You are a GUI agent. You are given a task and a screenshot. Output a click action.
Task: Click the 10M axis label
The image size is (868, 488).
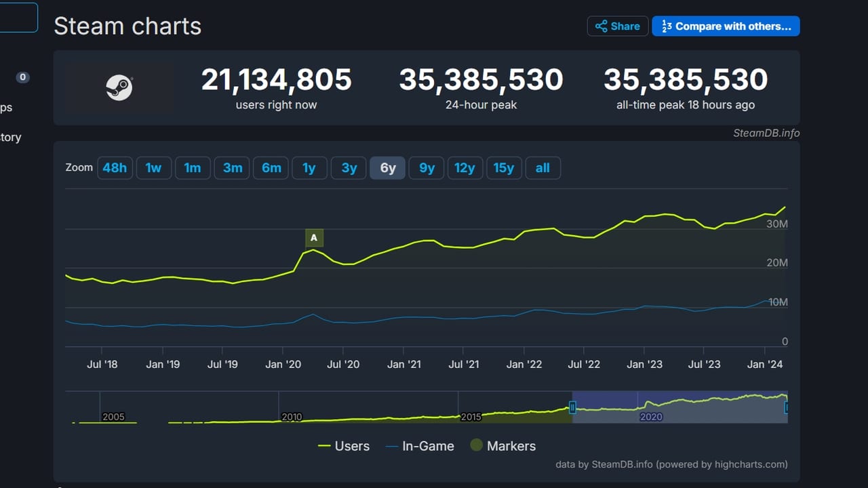pyautogui.click(x=778, y=302)
